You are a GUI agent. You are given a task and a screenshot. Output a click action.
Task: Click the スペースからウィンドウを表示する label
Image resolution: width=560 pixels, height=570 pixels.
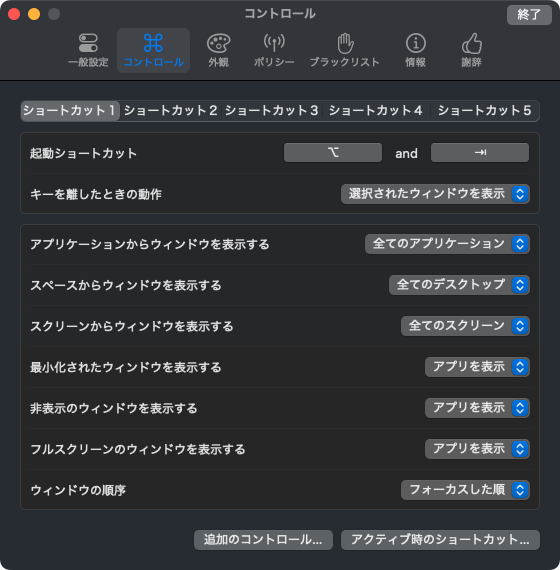125,286
